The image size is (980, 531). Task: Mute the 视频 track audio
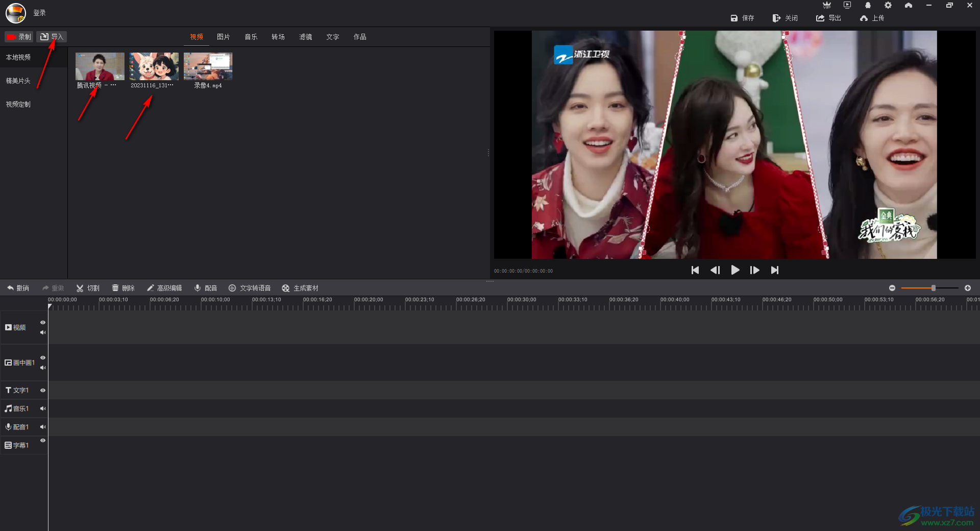43,332
